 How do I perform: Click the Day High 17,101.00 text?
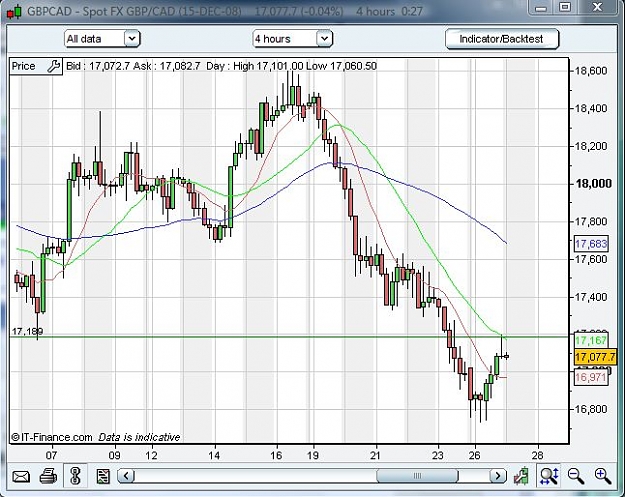[x=255, y=66]
